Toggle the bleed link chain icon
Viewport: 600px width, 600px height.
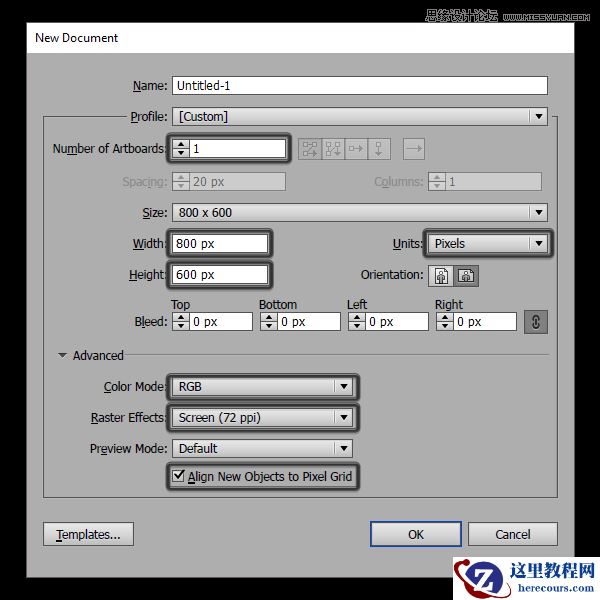click(536, 322)
